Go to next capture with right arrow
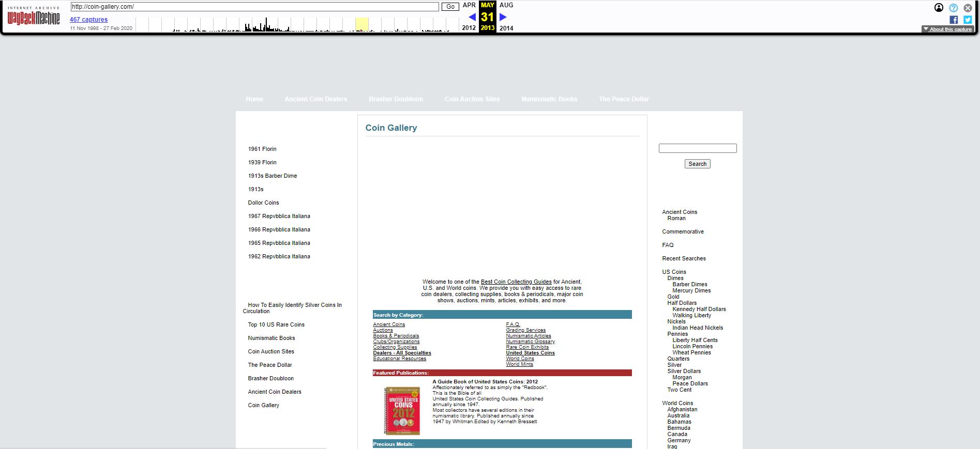Viewport: 980px width, 449px height. point(503,17)
